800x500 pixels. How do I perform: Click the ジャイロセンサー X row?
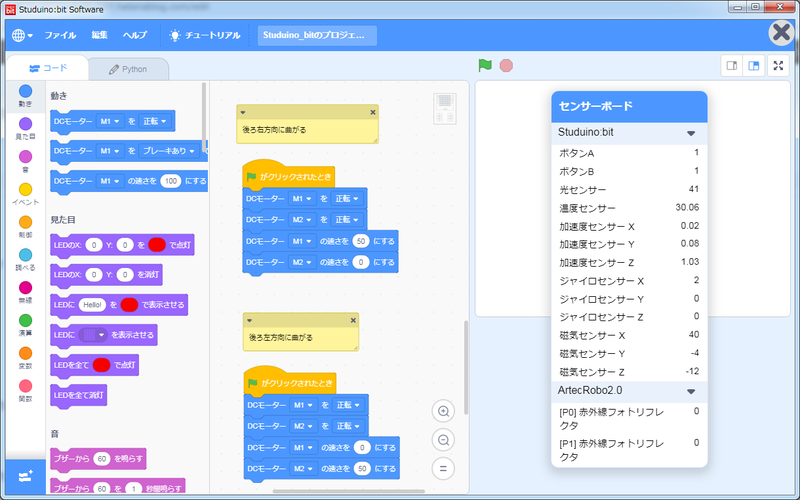[629, 281]
